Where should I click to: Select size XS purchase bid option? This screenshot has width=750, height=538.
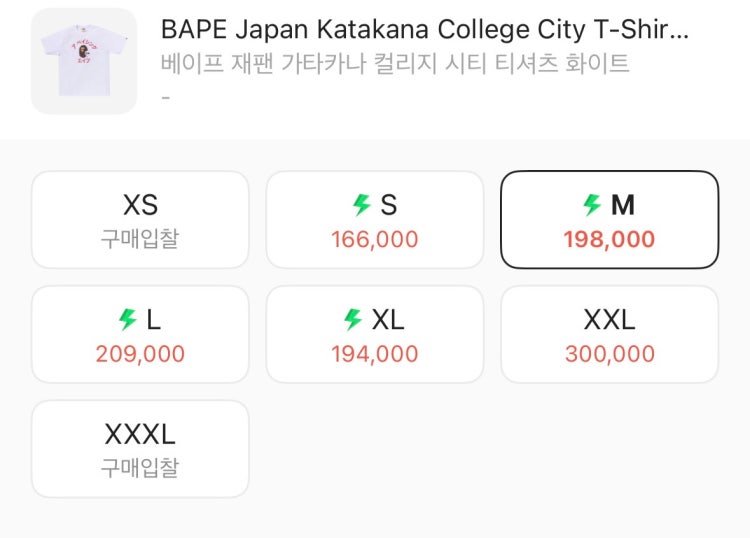(140, 220)
